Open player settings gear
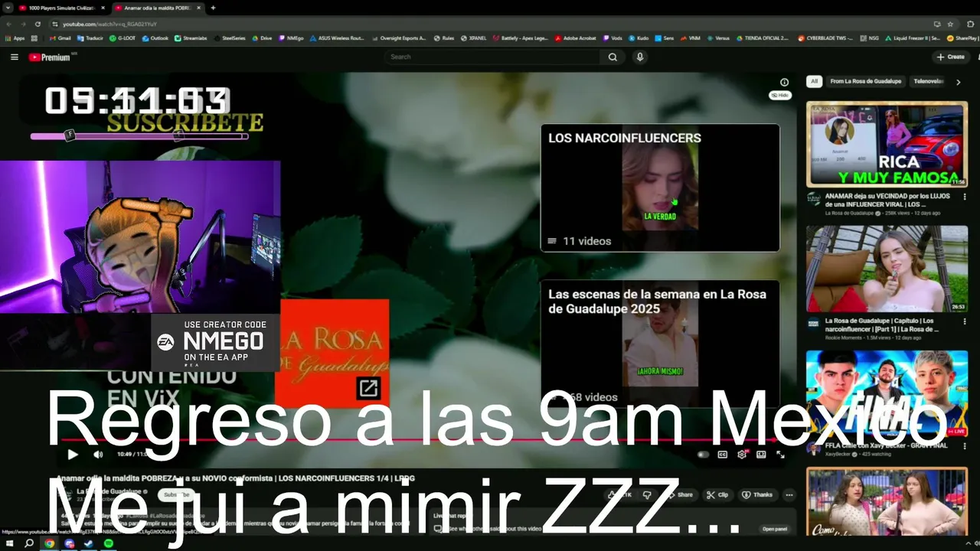Viewport: 980px width, 551px height. [x=741, y=455]
